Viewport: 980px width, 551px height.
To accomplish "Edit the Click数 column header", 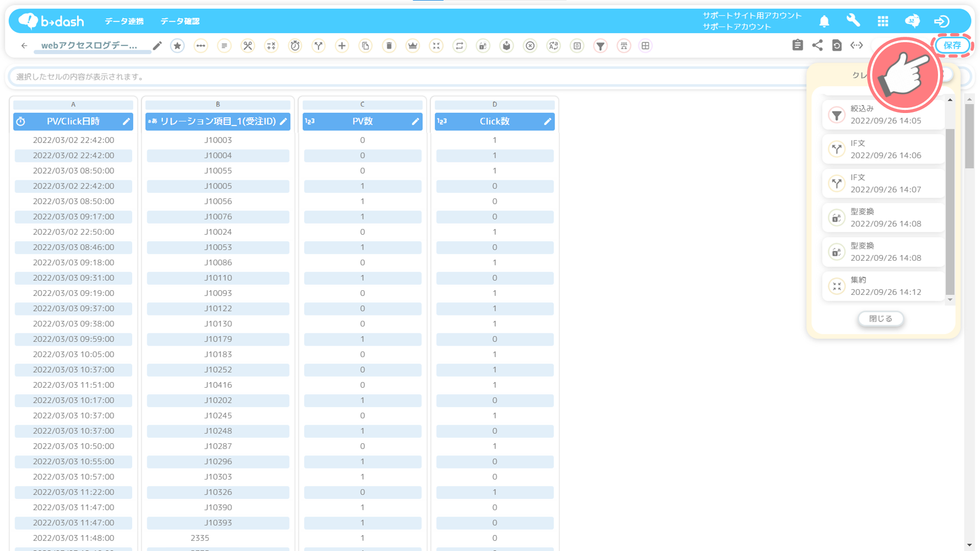I will click(x=548, y=121).
